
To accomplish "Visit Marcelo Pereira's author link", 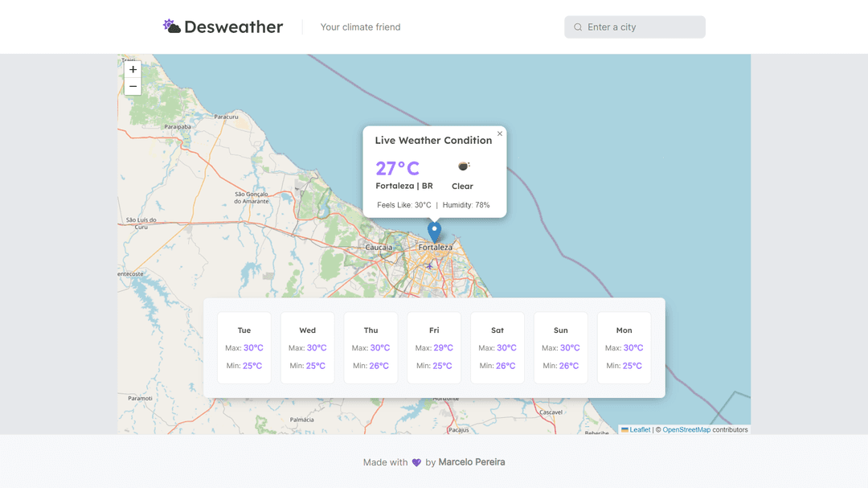I will (x=472, y=462).
